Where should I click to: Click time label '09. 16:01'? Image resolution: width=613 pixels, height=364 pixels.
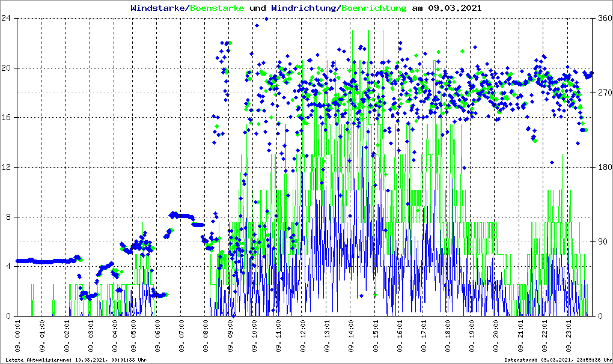coord(400,336)
